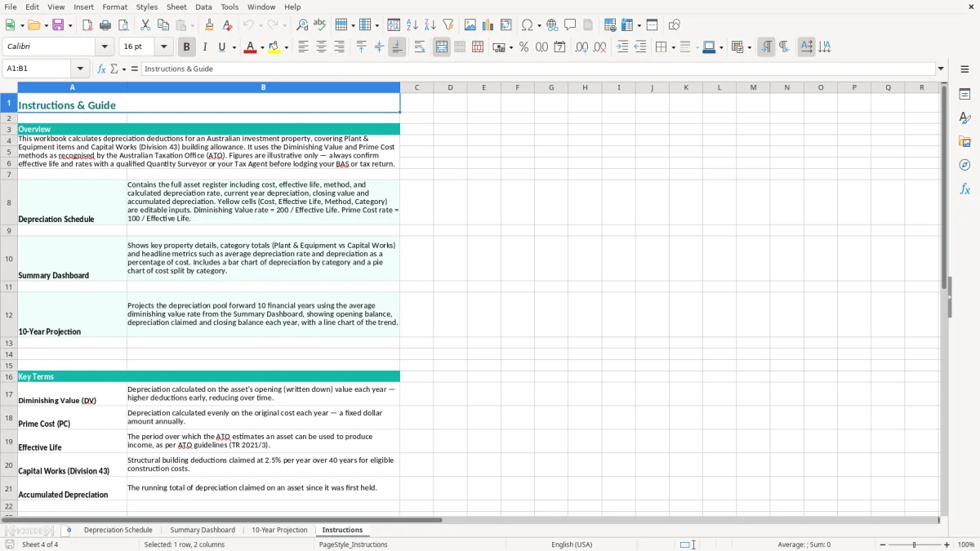980x551 pixels.
Task: Activate Clone Formatting paintbrush
Action: click(x=210, y=25)
